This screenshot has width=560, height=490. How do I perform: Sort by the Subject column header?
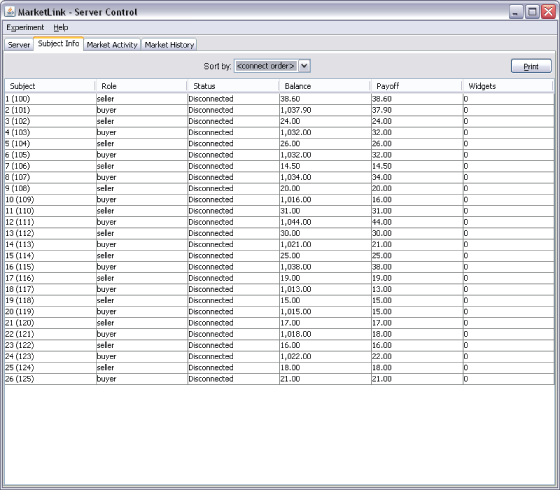[x=50, y=86]
